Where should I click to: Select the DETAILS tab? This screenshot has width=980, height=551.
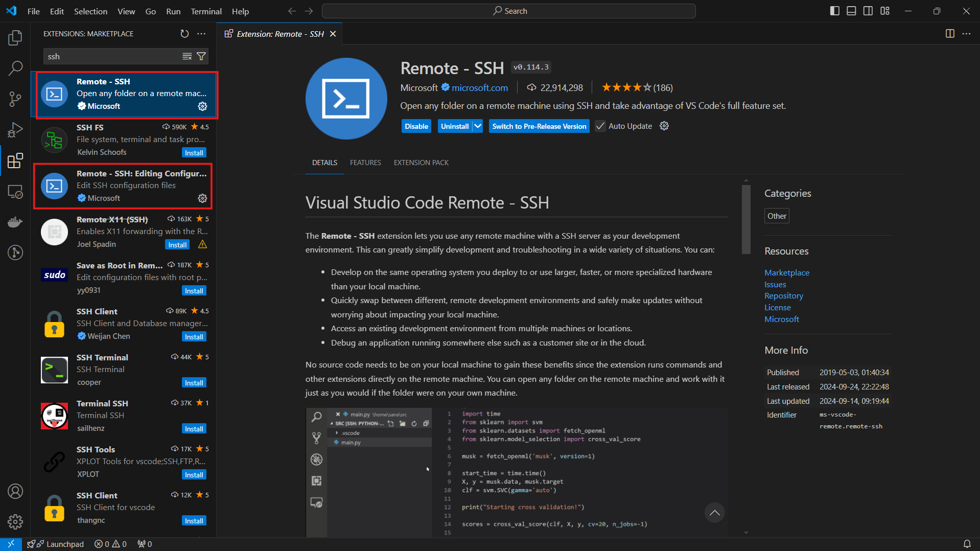tap(324, 163)
